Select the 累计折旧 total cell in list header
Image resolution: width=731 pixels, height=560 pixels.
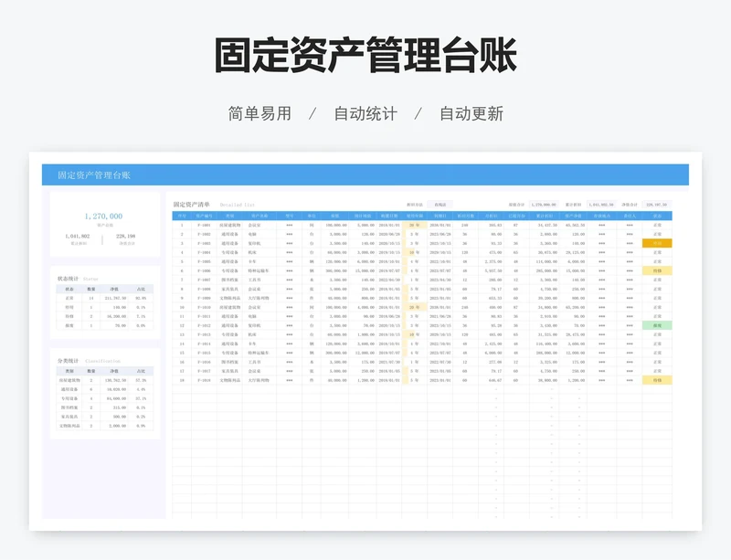point(600,205)
